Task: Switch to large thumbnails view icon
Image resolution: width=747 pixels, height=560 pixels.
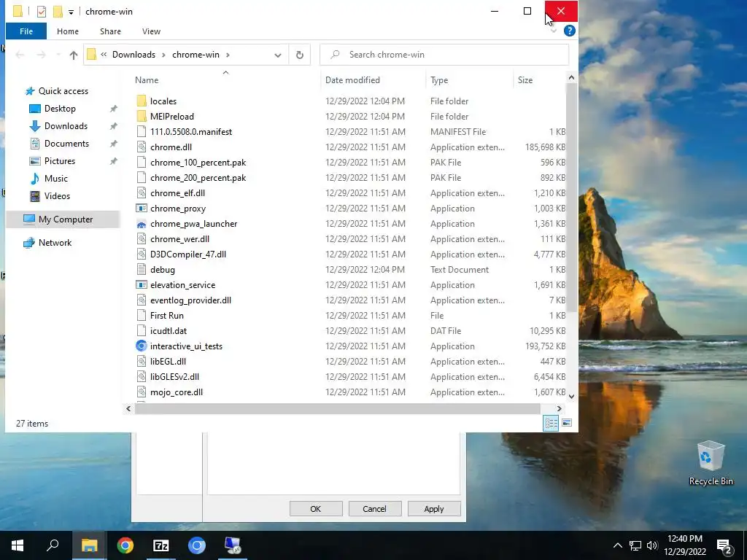Action: click(567, 423)
